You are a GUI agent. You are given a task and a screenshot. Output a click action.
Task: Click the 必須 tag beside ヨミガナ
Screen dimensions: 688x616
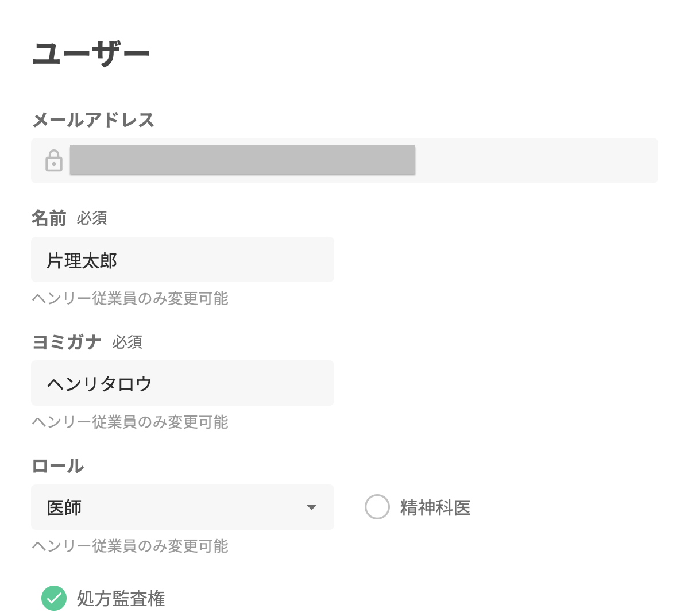point(127,342)
